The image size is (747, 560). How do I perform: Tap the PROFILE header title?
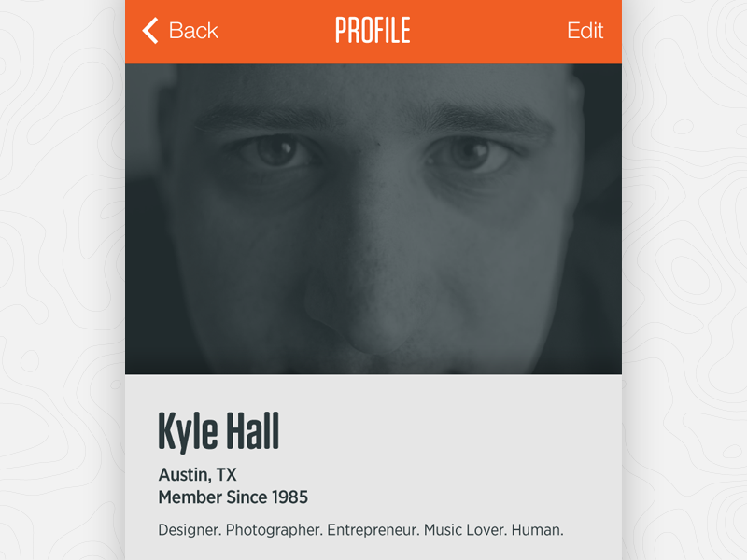(x=373, y=31)
